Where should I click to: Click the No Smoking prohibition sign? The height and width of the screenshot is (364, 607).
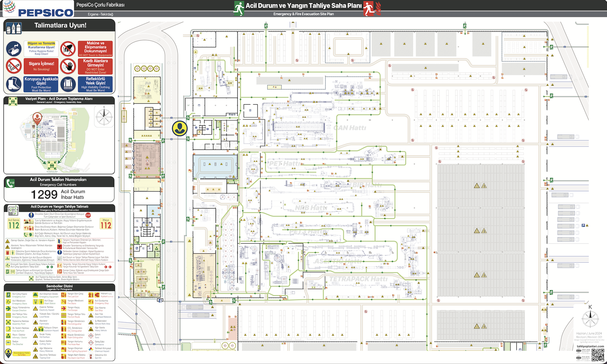tap(14, 66)
